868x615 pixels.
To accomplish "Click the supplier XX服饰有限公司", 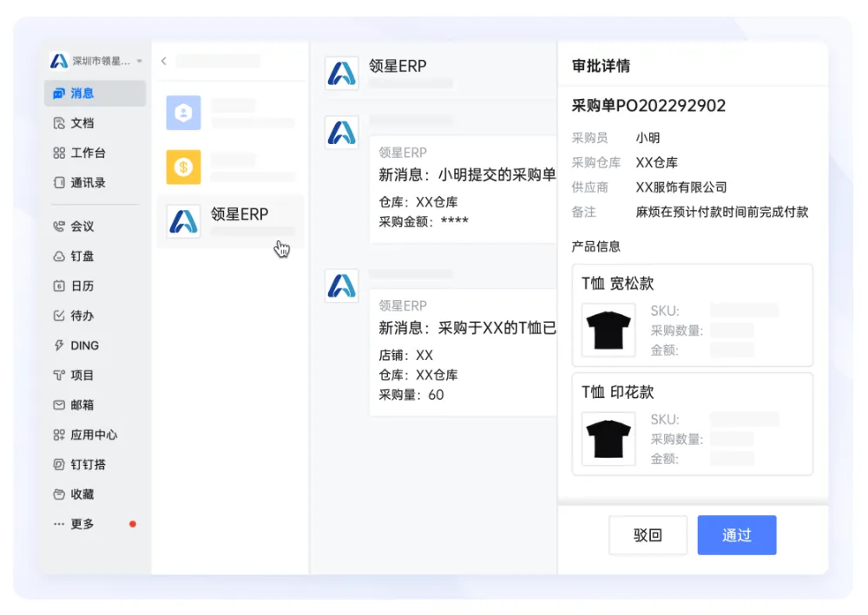I will point(681,187).
